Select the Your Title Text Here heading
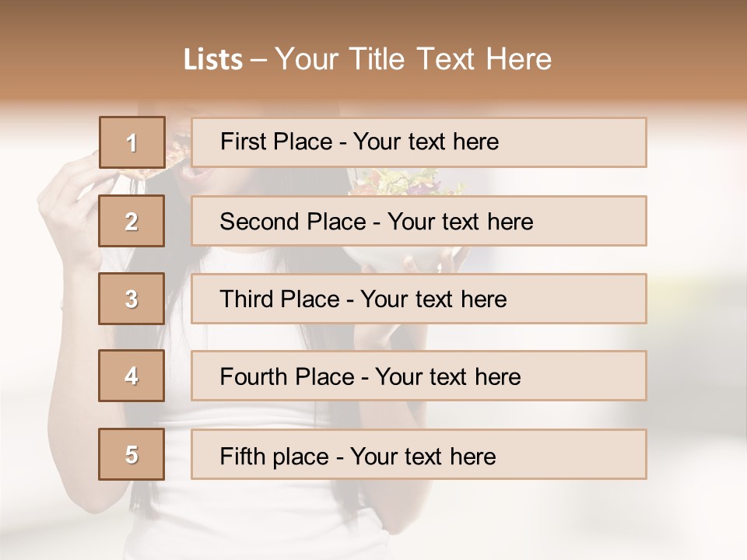The height and width of the screenshot is (560, 747). click(413, 59)
